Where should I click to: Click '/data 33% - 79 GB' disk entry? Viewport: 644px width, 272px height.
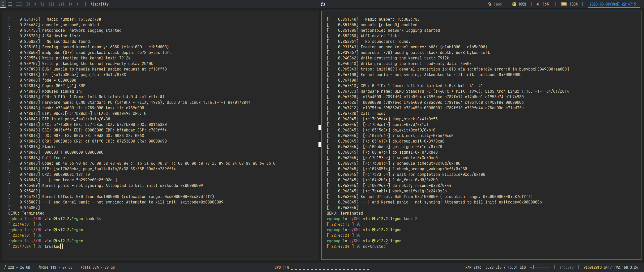click(98, 267)
